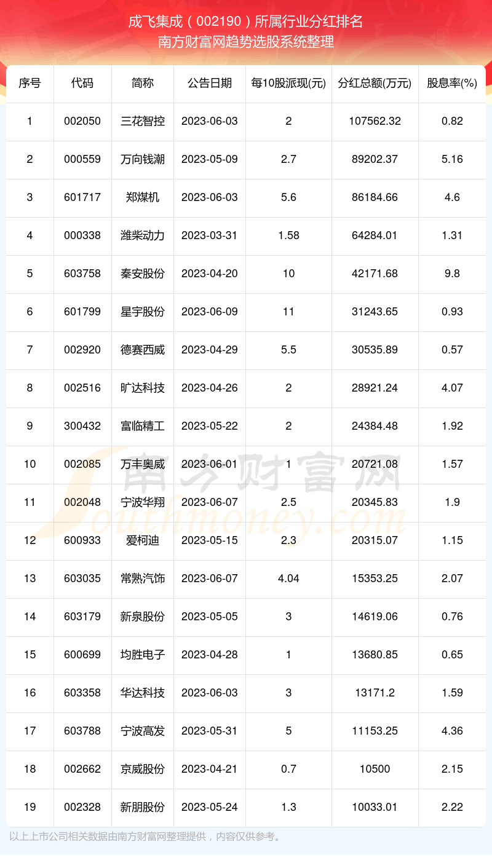Click the 常熟汽饰 announcement date 2023-06-07
Image resolution: width=492 pixels, height=868 pixels.
pos(210,578)
